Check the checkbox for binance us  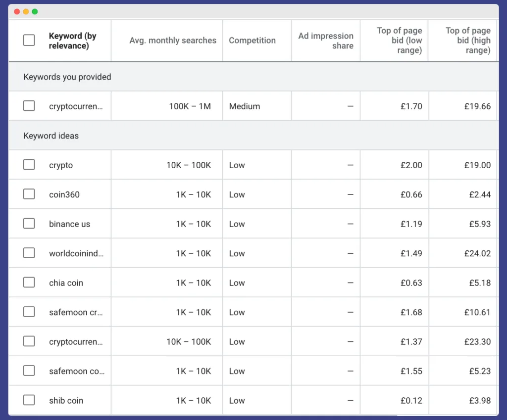pyautogui.click(x=29, y=224)
